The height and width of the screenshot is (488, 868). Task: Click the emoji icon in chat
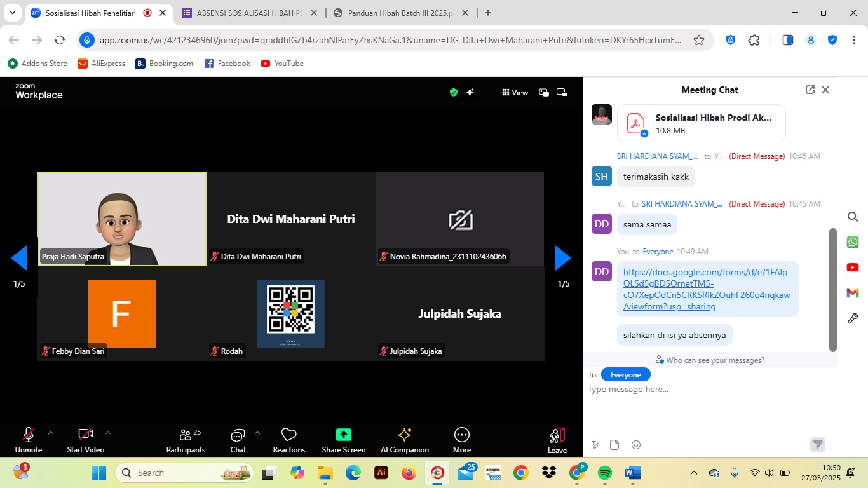point(636,445)
